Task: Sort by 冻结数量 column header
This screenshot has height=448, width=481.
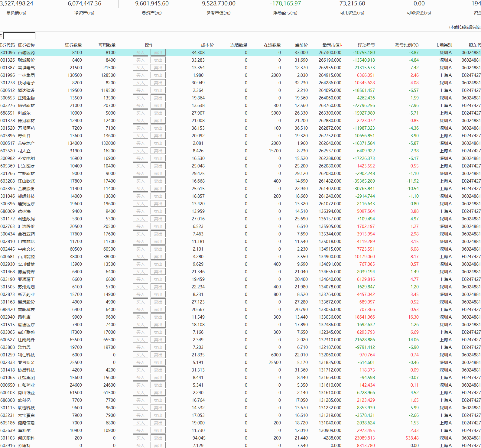Action: (x=239, y=45)
